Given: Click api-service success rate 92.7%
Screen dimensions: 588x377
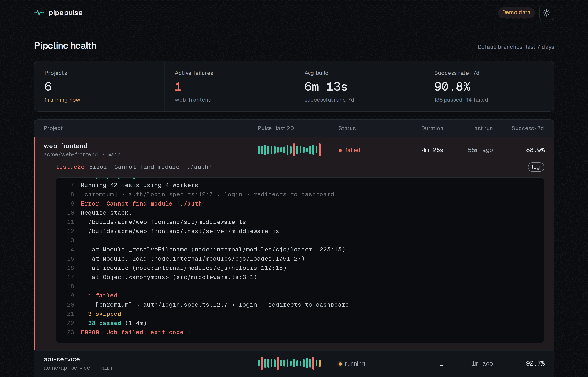Looking at the screenshot, I should pos(535,363).
